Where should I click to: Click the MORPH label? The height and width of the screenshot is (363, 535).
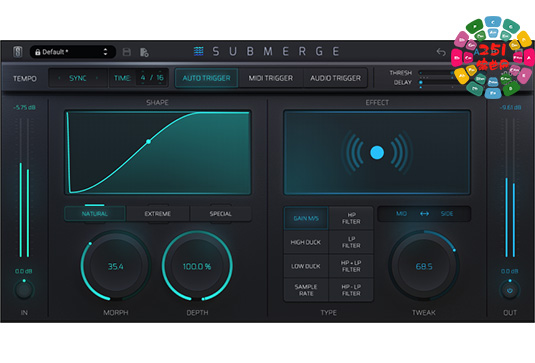pyautogui.click(x=116, y=313)
